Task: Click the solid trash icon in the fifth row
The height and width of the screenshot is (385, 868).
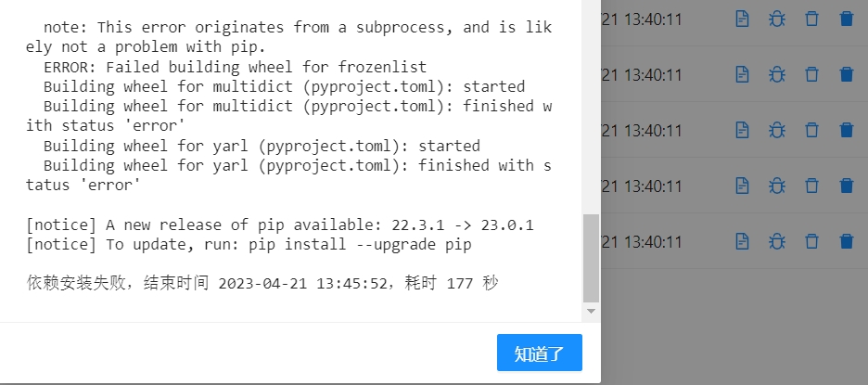Action: [846, 241]
